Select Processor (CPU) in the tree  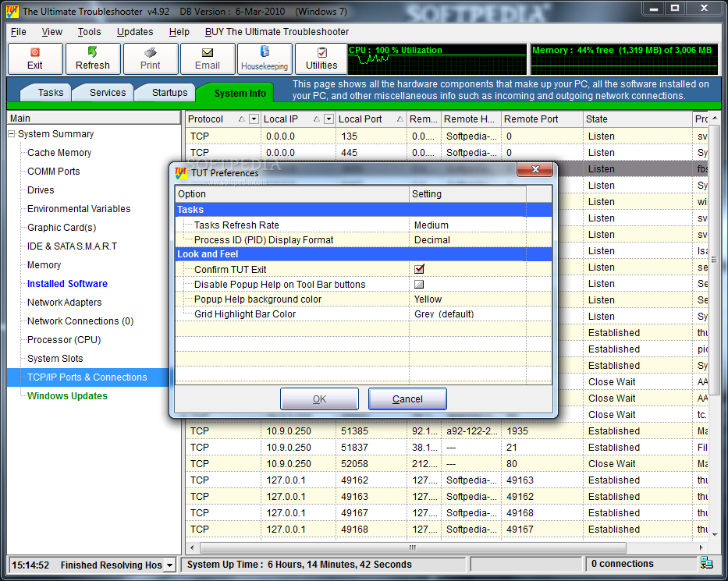64,340
